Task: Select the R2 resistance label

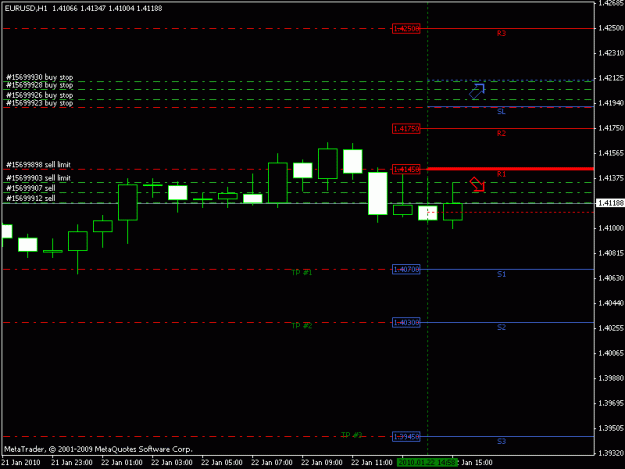Action: 501,133
